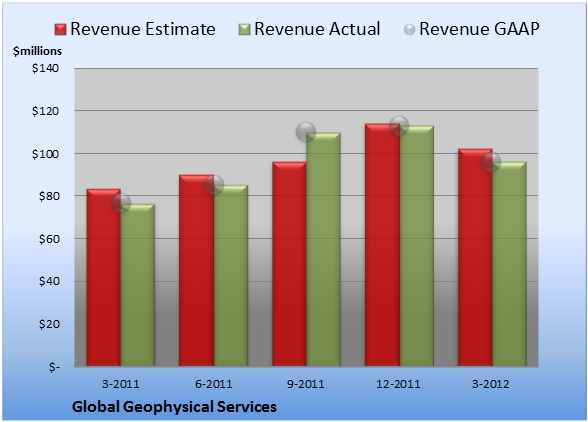The image size is (588, 422).
Task: Click the red Revenue Estimate legend swatch
Action: [x=60, y=29]
